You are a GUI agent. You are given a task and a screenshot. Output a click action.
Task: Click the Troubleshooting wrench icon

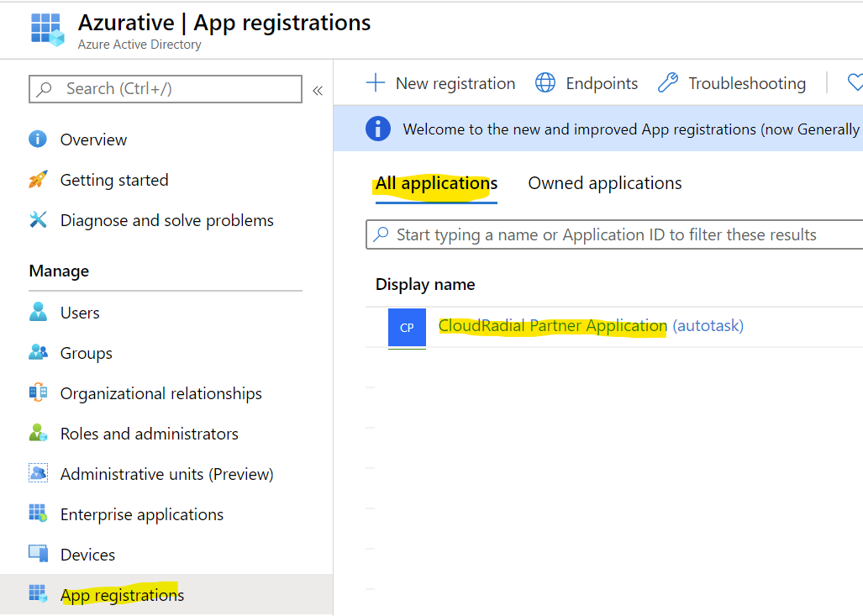(667, 82)
